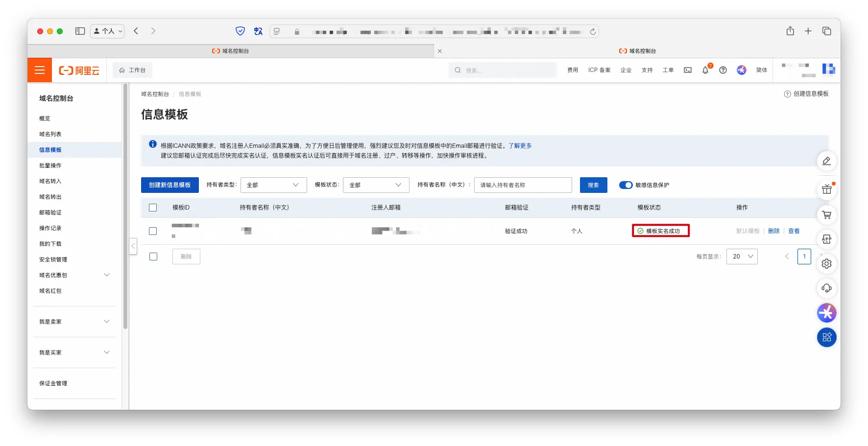Open the 持有者类型 dropdown
The image size is (868, 446).
point(273,185)
